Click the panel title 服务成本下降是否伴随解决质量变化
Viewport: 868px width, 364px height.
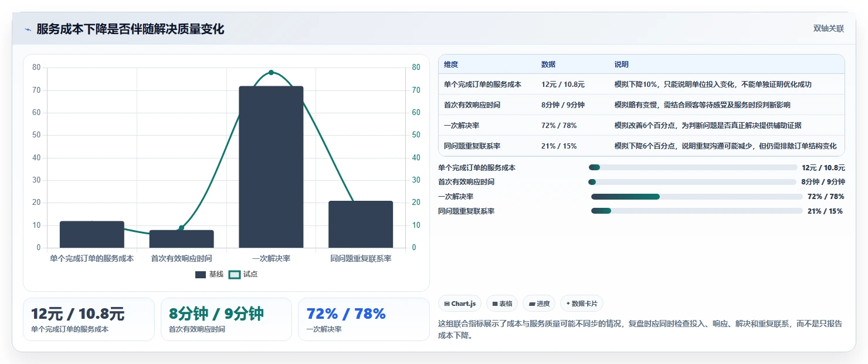click(130, 29)
